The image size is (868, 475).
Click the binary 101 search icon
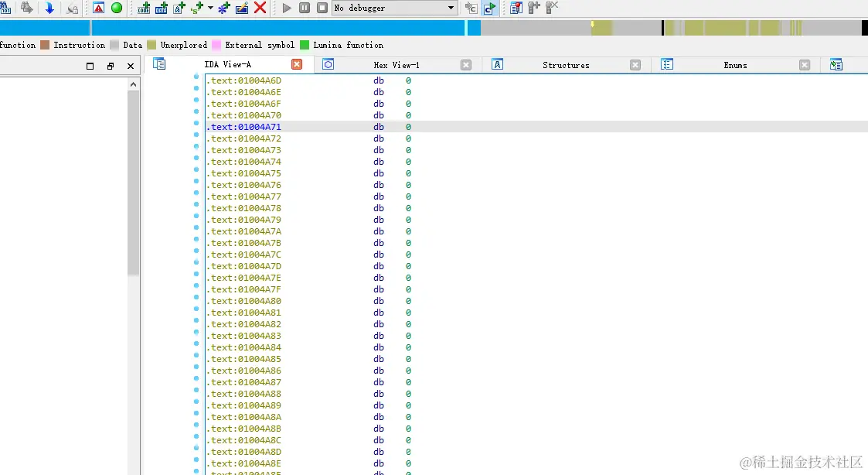(5, 8)
